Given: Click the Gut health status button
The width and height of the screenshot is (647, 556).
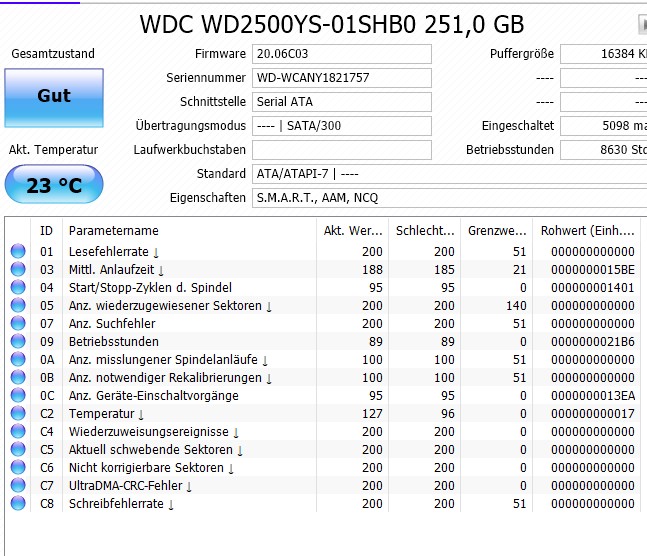Looking at the screenshot, I should point(54,97).
